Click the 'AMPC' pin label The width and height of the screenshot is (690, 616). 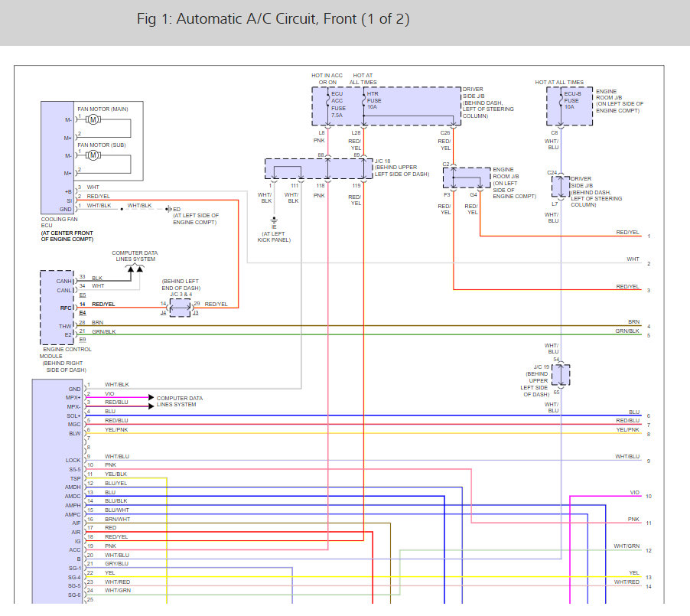[x=73, y=514]
